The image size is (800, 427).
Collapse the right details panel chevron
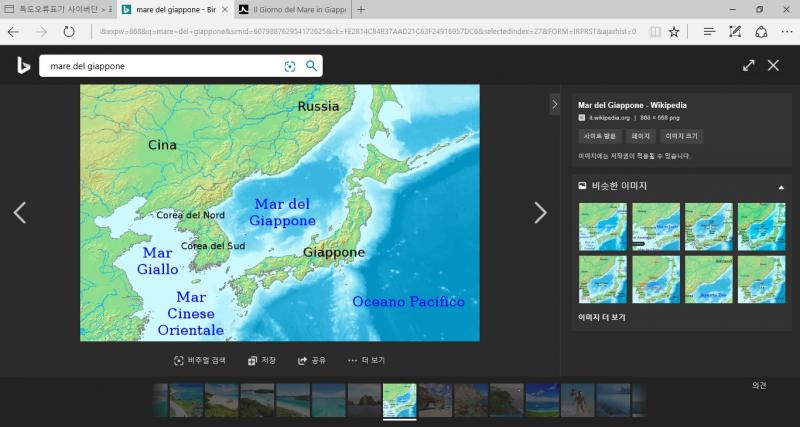tap(555, 104)
